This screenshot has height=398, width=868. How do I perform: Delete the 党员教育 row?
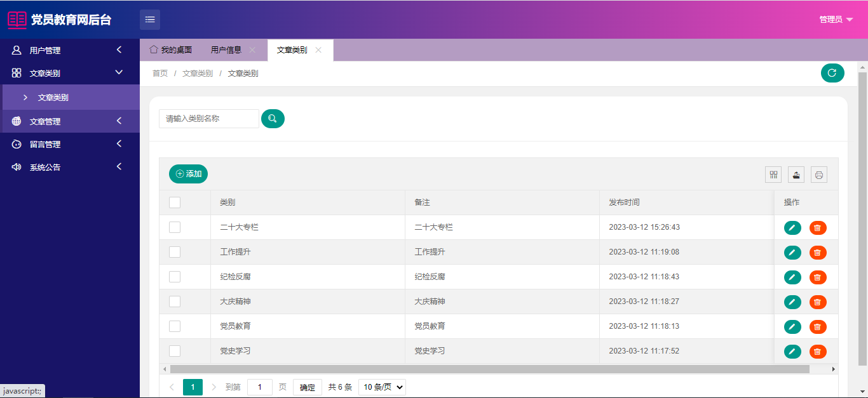click(x=818, y=327)
